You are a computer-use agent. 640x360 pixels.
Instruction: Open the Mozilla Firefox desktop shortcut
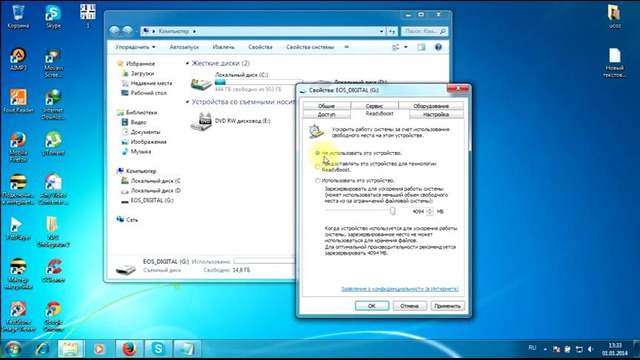(x=18, y=147)
